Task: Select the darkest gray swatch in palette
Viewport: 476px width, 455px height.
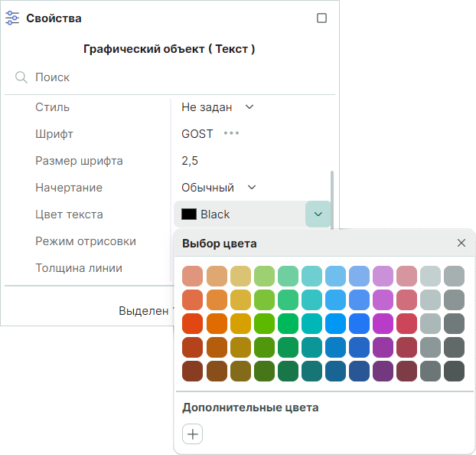Action: [x=454, y=372]
